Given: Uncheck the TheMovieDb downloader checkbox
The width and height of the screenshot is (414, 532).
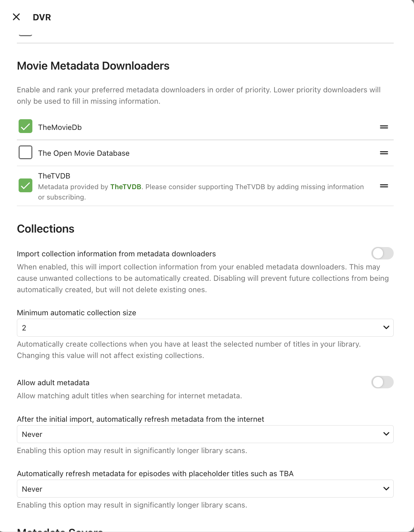Looking at the screenshot, I should [x=25, y=126].
